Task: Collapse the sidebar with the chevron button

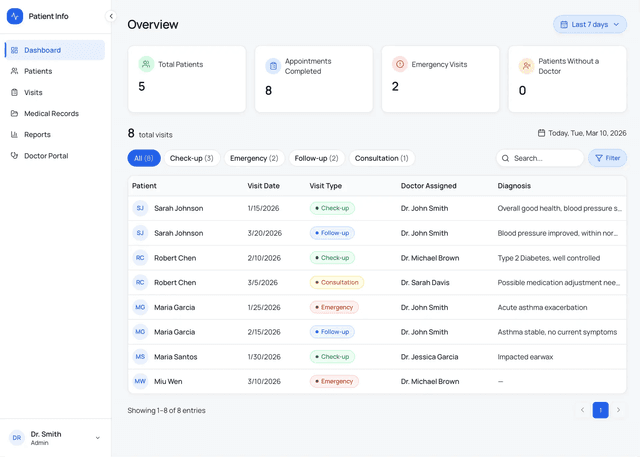Action: pos(111,16)
